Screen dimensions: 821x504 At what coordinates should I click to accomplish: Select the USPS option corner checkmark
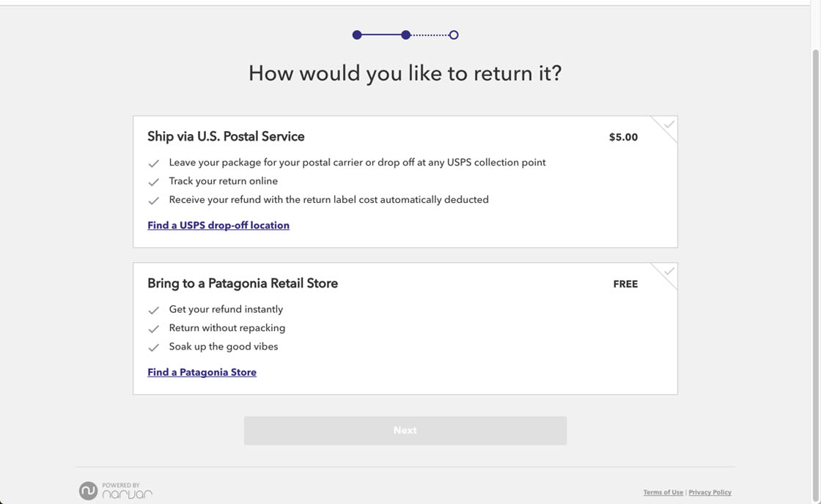click(669, 125)
